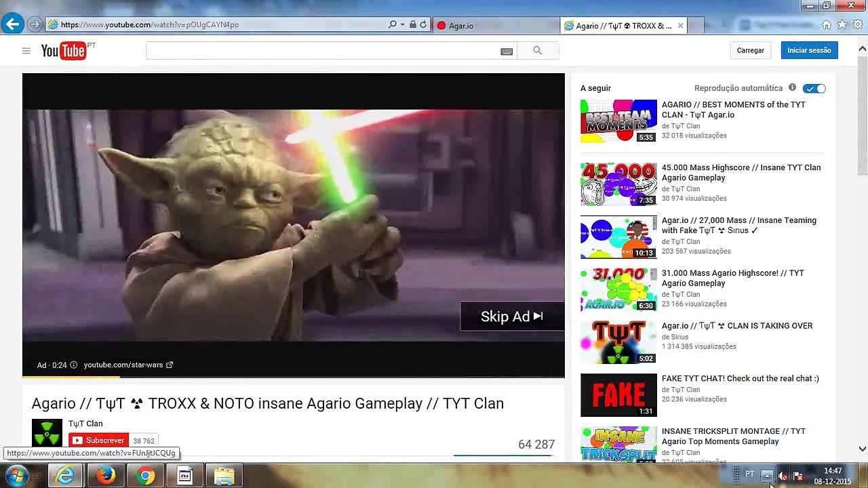Image resolution: width=868 pixels, height=488 pixels.
Task: Open INSANE TRICKSPLIT MONTAGE video title
Action: [734, 436]
